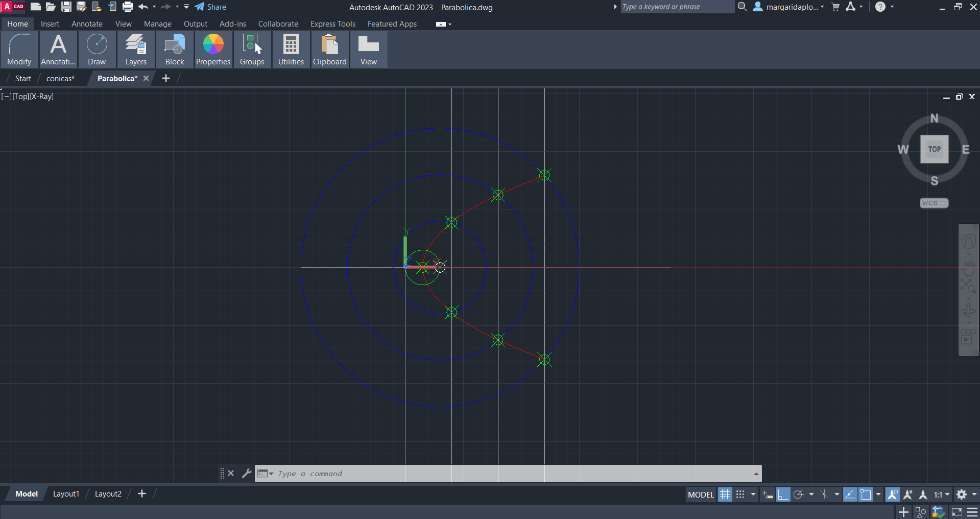Open the Properties color wheel panel

pyautogui.click(x=213, y=50)
